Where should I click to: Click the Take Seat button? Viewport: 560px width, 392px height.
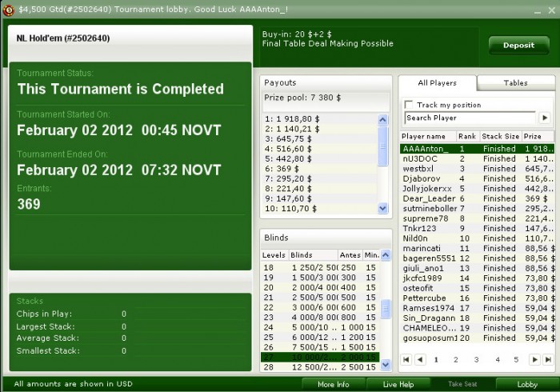coord(462,384)
